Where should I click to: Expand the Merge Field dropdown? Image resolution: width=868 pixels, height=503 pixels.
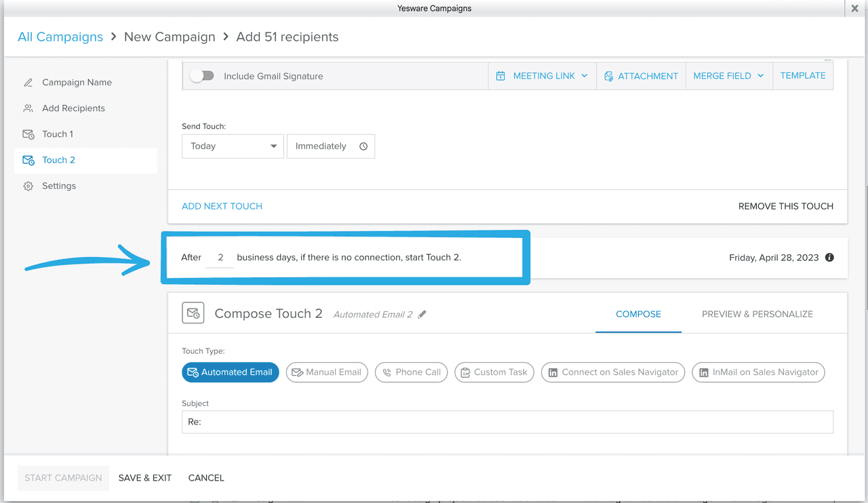pos(728,75)
